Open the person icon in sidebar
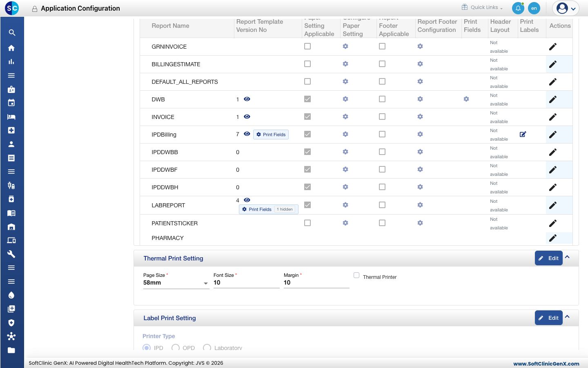This screenshot has height=368, width=588. pos(11,144)
